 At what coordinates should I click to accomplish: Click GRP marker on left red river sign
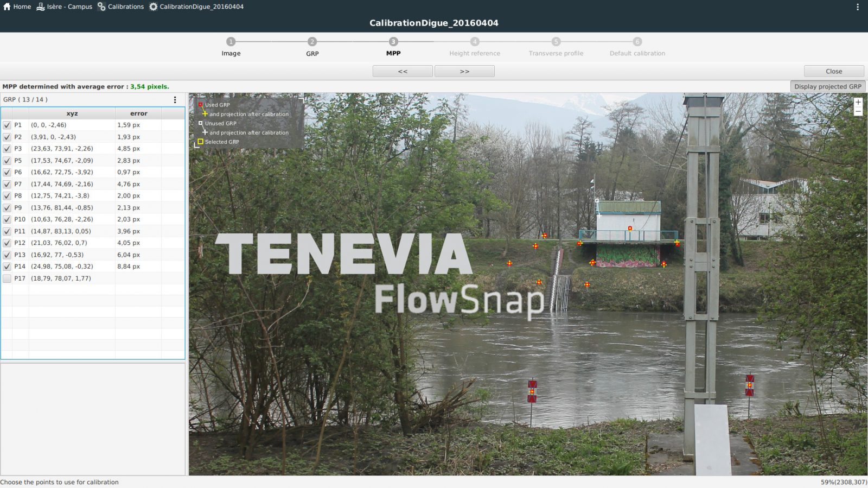(x=532, y=391)
